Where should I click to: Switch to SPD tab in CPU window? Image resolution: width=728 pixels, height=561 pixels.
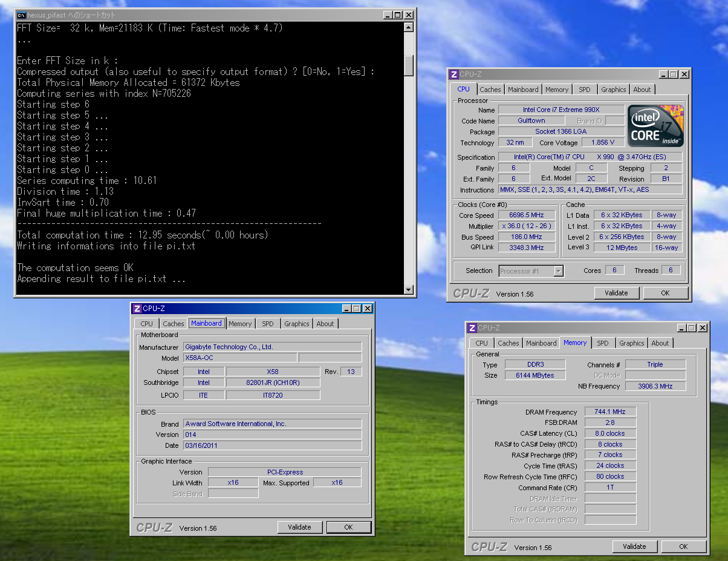585,90
